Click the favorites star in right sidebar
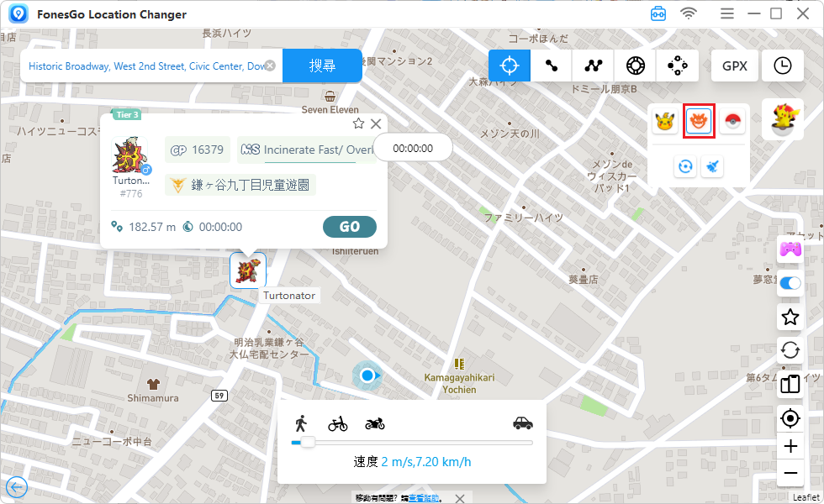Image resolution: width=824 pixels, height=504 pixels. point(790,317)
